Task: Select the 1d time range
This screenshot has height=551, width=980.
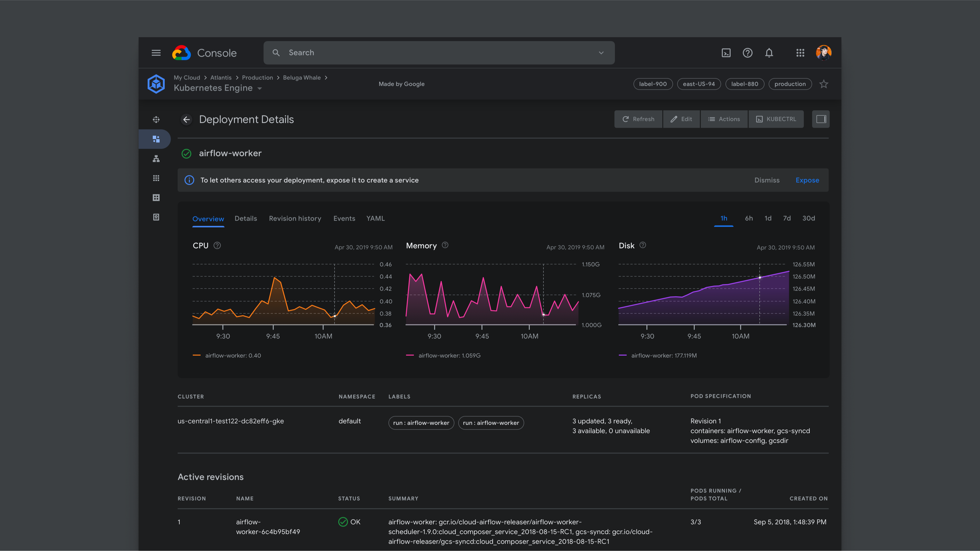Action: (x=768, y=218)
